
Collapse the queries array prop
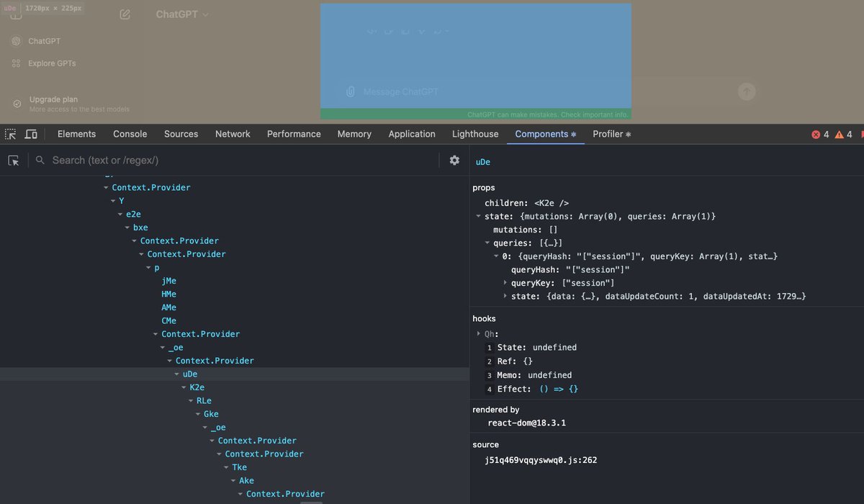(487, 243)
